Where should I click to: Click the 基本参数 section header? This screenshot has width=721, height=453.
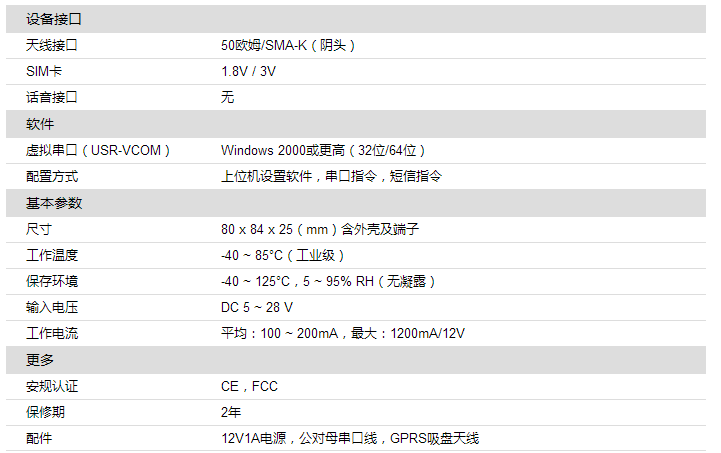click(x=53, y=203)
